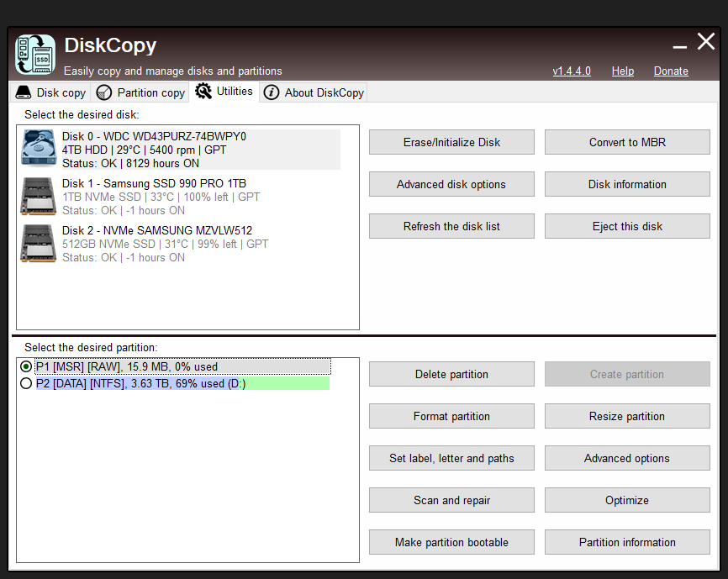Switch to the Partition copy tab
Screen dimensions: 728x579
coord(140,92)
